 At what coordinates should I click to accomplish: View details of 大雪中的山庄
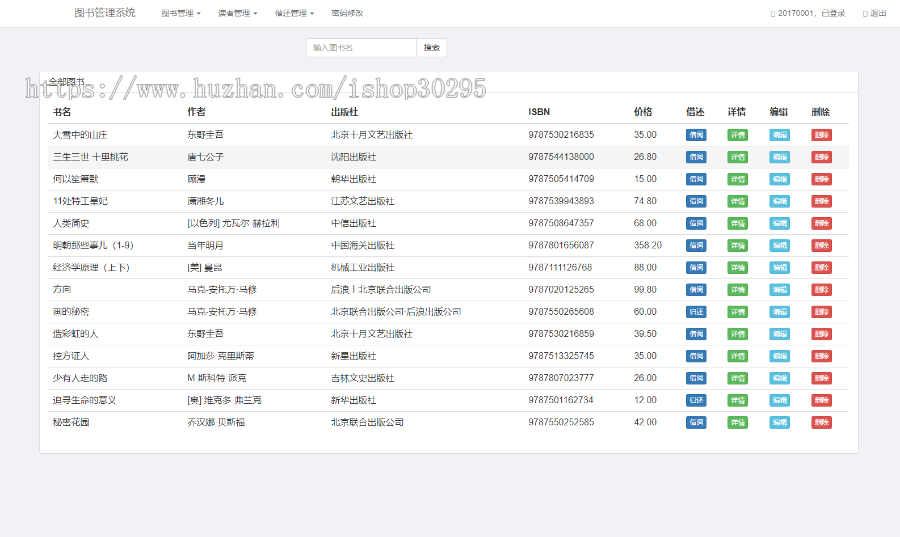738,135
